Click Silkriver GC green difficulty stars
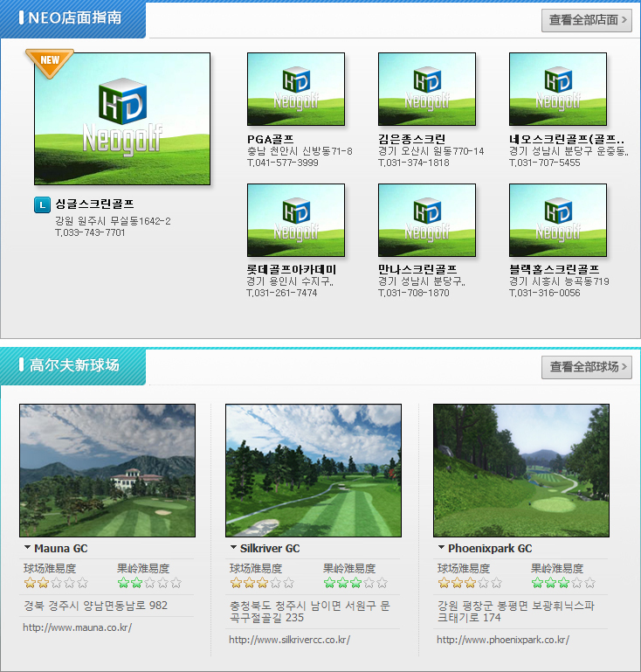The height and width of the screenshot is (672, 641). 355,583
